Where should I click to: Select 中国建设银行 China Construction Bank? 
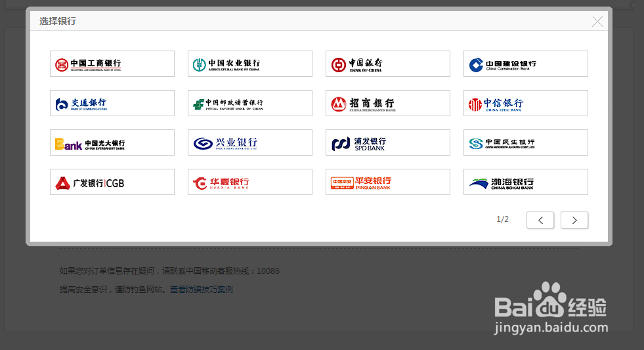click(x=526, y=64)
